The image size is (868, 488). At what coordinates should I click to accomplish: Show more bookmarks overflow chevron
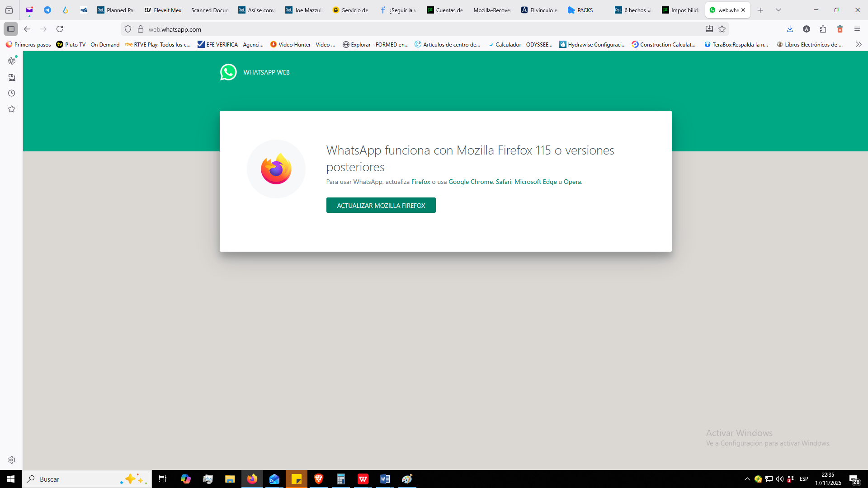pos(859,44)
